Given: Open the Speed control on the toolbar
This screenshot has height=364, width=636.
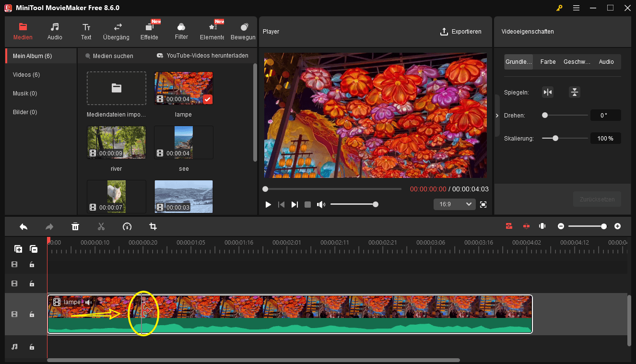Looking at the screenshot, I should pyautogui.click(x=127, y=226).
